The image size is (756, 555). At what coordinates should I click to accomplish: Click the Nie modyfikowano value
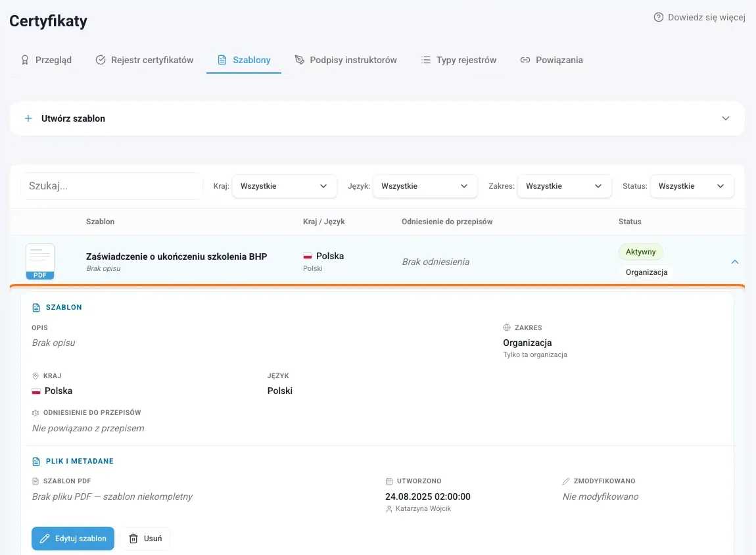(x=600, y=496)
